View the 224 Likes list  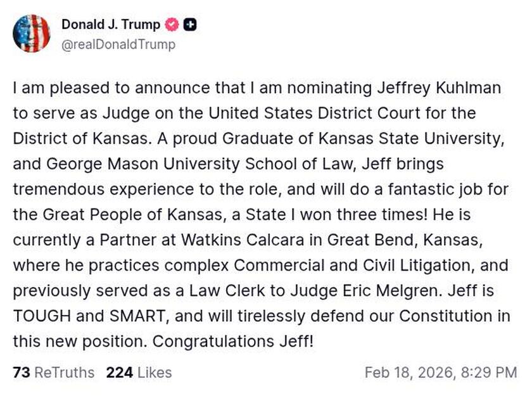139,372
